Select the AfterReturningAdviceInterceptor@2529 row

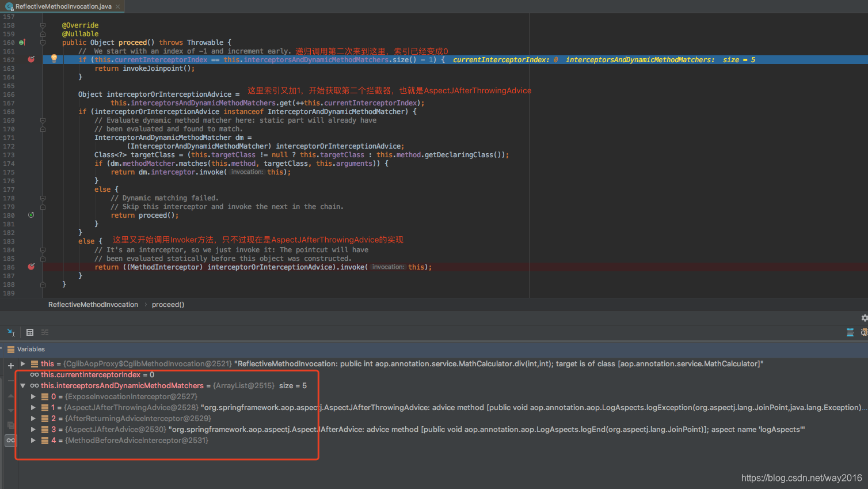[x=442, y=418]
